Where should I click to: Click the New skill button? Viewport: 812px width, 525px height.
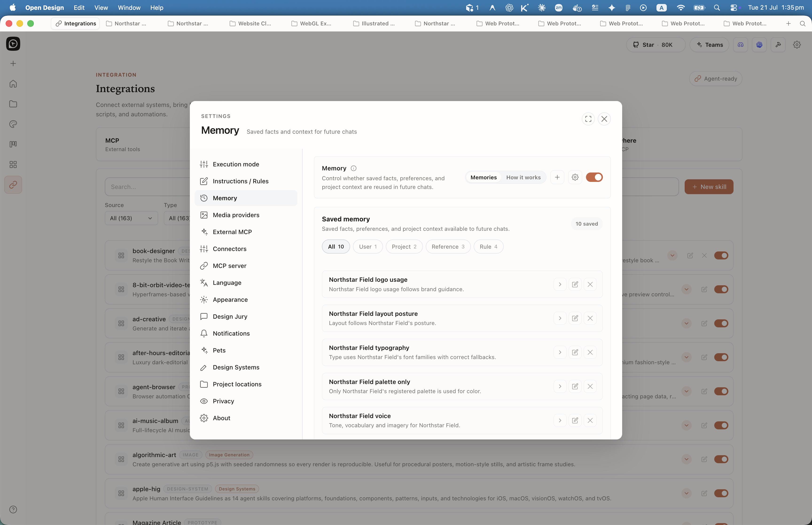[x=709, y=187]
